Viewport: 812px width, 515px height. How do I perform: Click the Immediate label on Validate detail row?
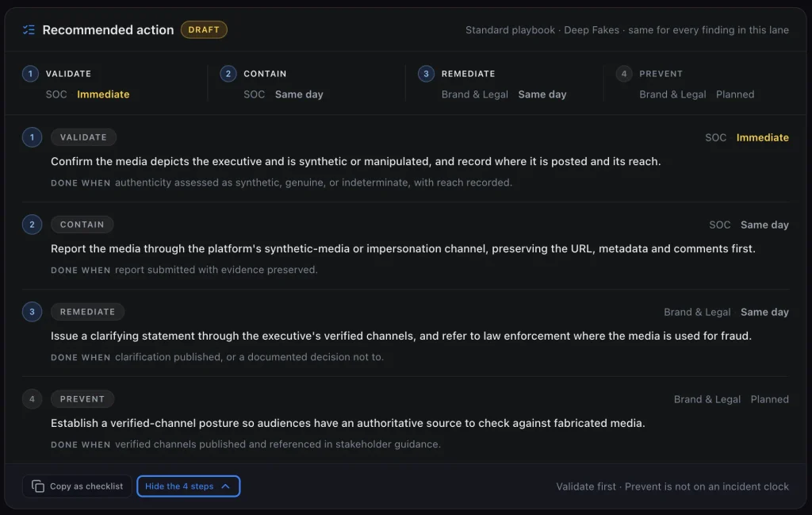pos(762,137)
